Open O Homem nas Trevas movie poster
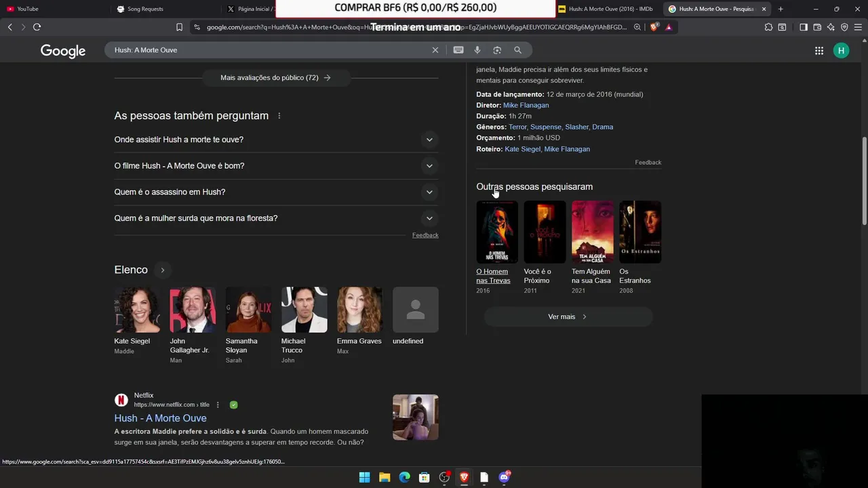The image size is (868, 488). point(497,232)
